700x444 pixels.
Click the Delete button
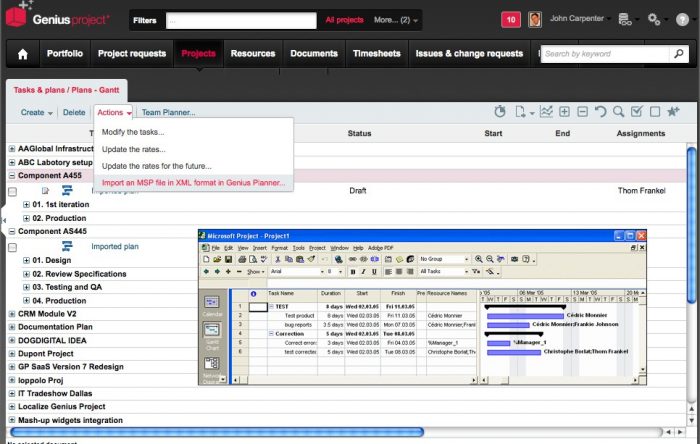tap(74, 112)
